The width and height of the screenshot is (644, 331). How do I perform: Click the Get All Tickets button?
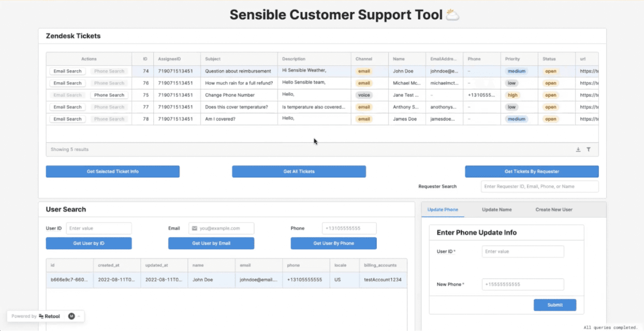(x=299, y=171)
